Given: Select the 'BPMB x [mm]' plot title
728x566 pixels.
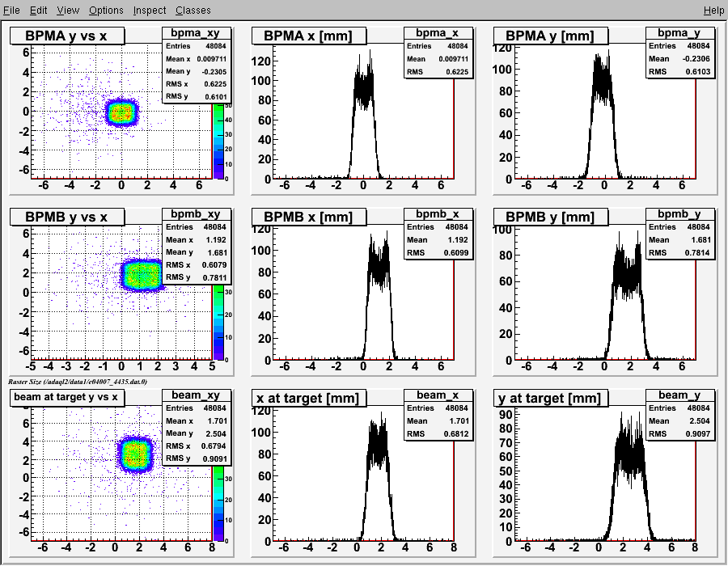Looking at the screenshot, I should click(x=309, y=217).
